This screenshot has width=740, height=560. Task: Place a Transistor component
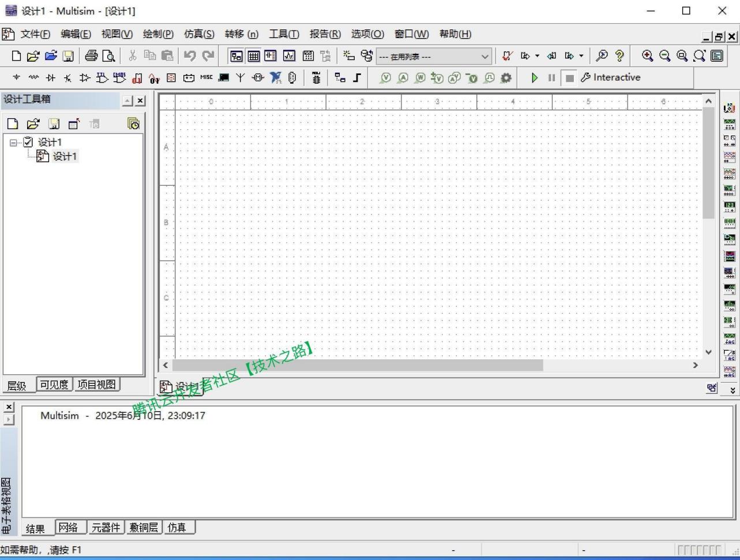point(68,77)
